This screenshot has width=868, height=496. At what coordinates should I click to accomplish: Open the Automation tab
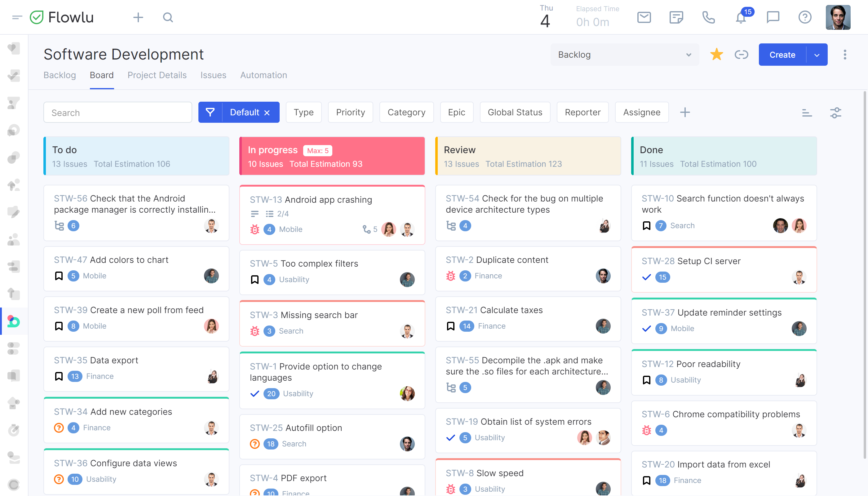click(264, 75)
